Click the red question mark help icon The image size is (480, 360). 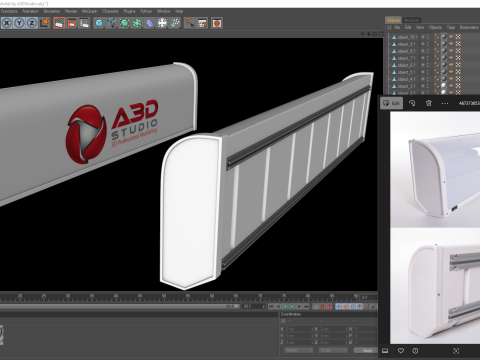point(189,23)
